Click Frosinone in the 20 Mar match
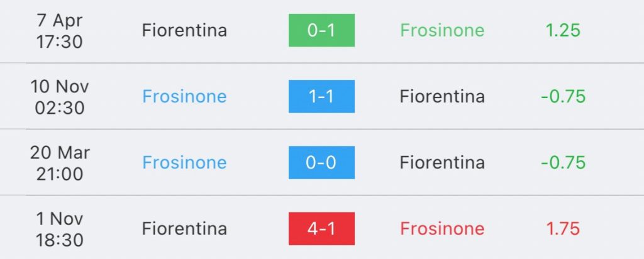This screenshot has width=644, height=259. click(184, 162)
